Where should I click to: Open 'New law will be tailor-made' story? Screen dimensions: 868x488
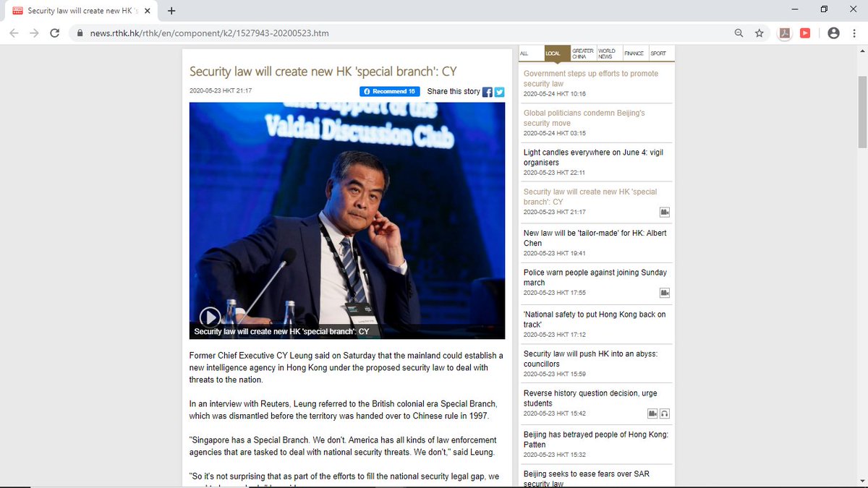pos(595,239)
